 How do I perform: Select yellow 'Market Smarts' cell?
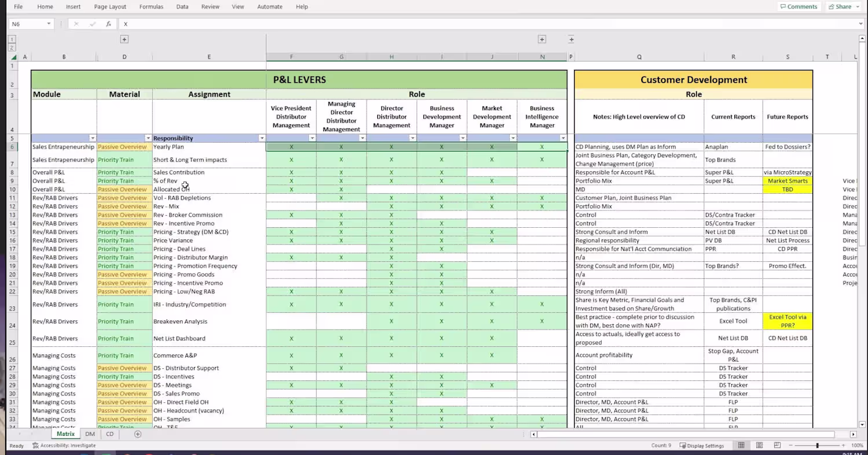[x=788, y=181]
